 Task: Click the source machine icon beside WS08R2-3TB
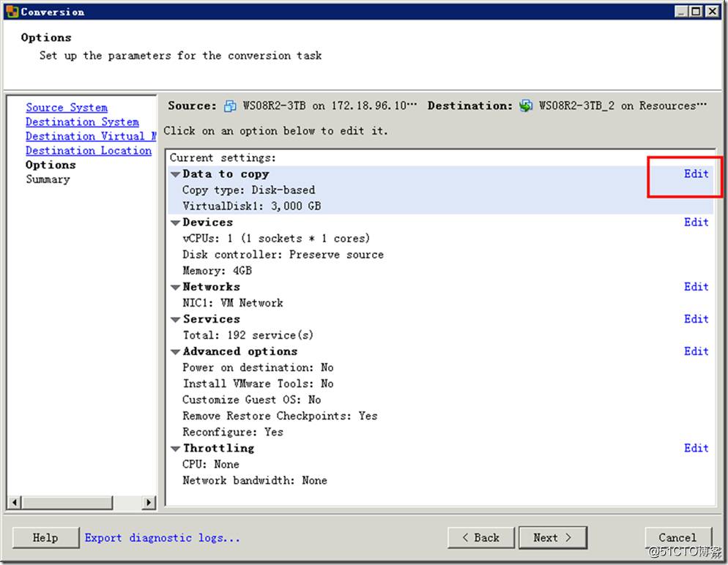coord(231,106)
